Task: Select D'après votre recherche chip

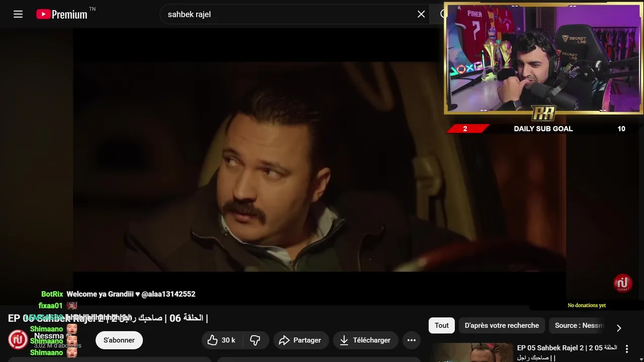Action: (502, 325)
